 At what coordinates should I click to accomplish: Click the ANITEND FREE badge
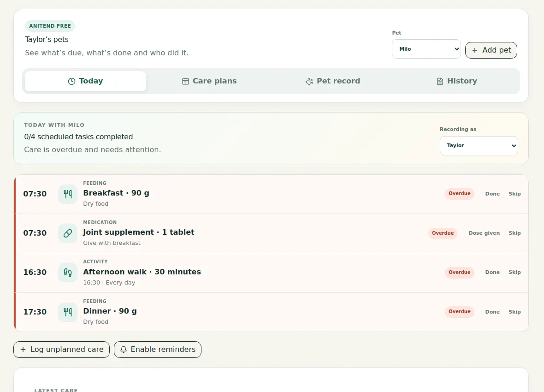click(50, 26)
